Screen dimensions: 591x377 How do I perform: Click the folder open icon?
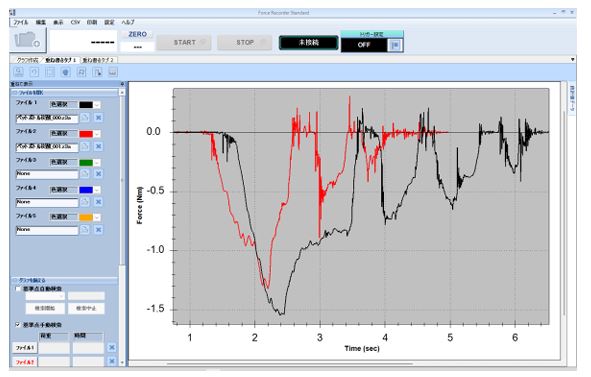[27, 40]
